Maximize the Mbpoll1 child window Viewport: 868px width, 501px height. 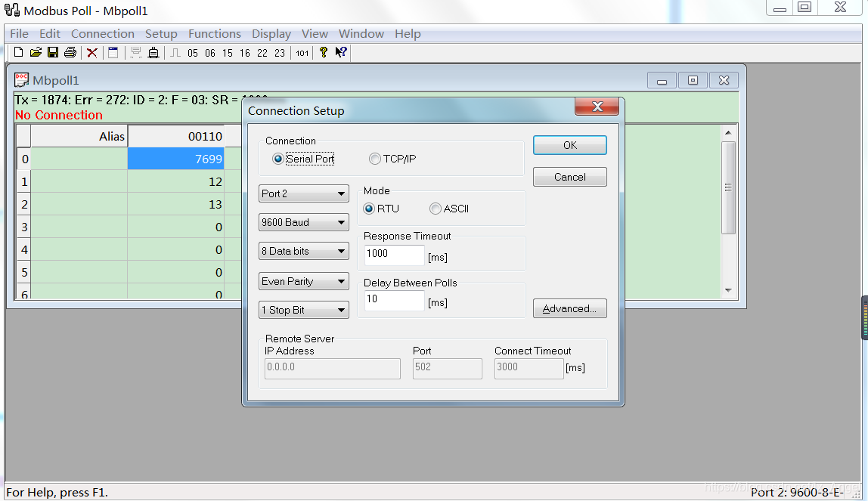point(693,80)
